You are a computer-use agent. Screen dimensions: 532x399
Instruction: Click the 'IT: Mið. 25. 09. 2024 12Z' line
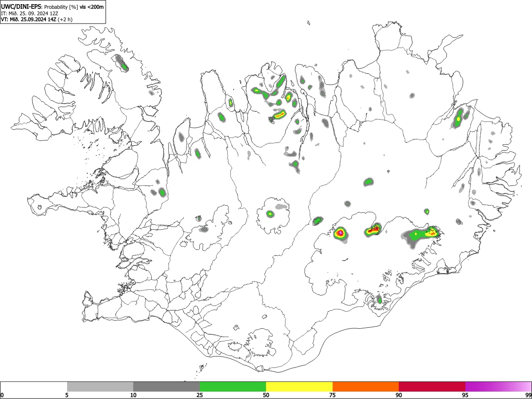[x=30, y=13]
